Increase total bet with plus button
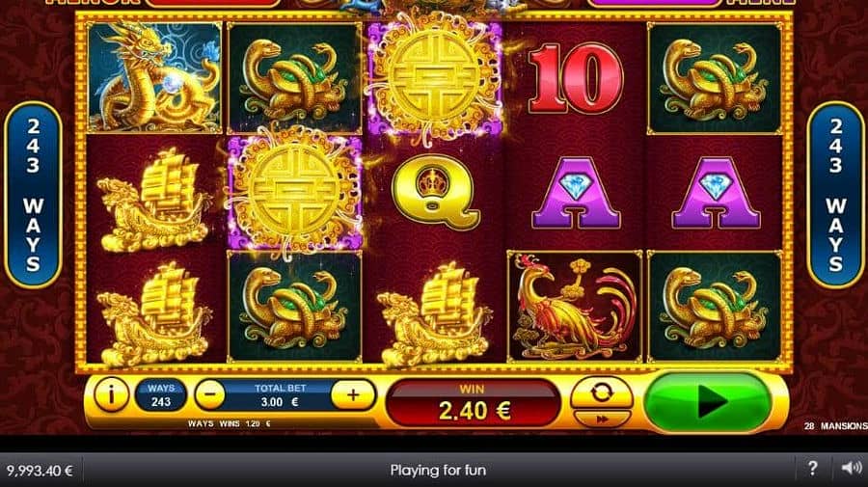Screen dimensions: 868x487 (353, 395)
